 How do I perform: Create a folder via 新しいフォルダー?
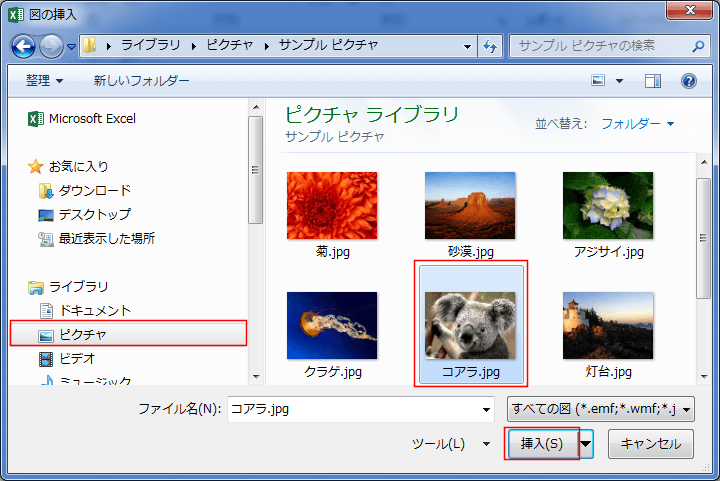click(x=141, y=81)
